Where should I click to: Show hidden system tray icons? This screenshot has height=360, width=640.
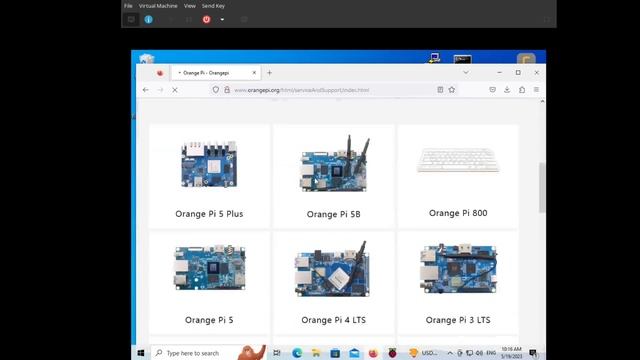450,353
